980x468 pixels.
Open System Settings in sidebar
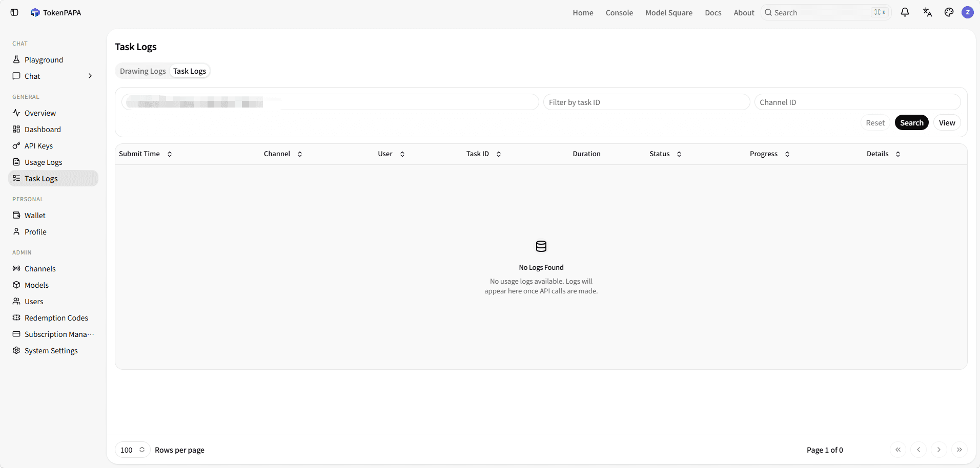(53, 350)
